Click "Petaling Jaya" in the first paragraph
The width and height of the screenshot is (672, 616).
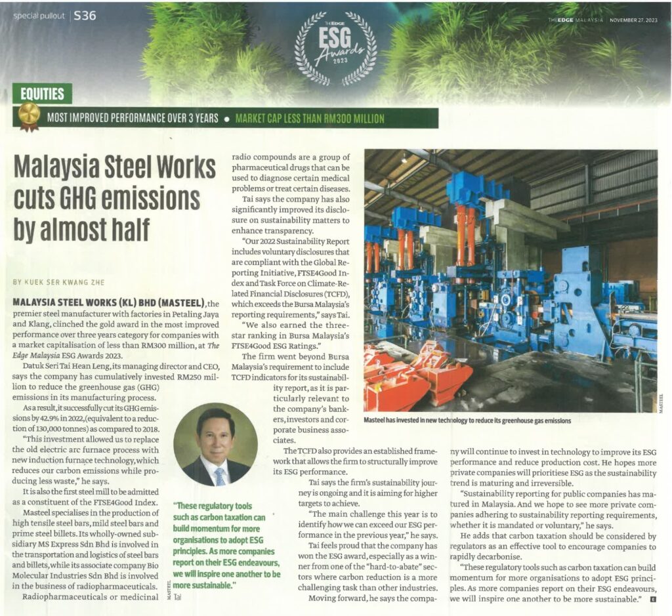point(194,314)
